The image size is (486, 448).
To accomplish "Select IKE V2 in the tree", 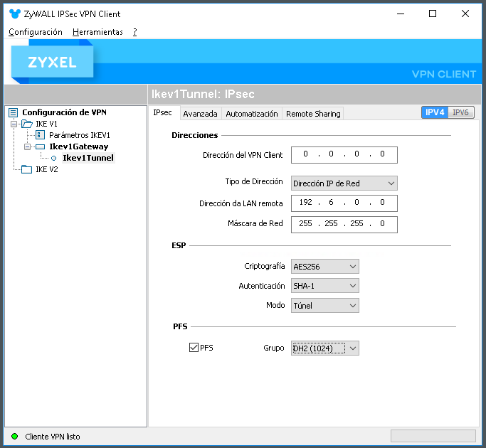I will (47, 169).
